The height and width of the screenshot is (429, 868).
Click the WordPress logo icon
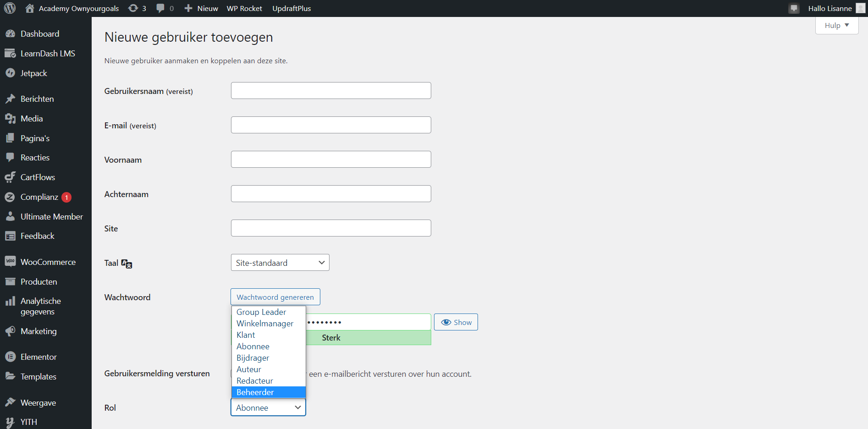[10, 8]
